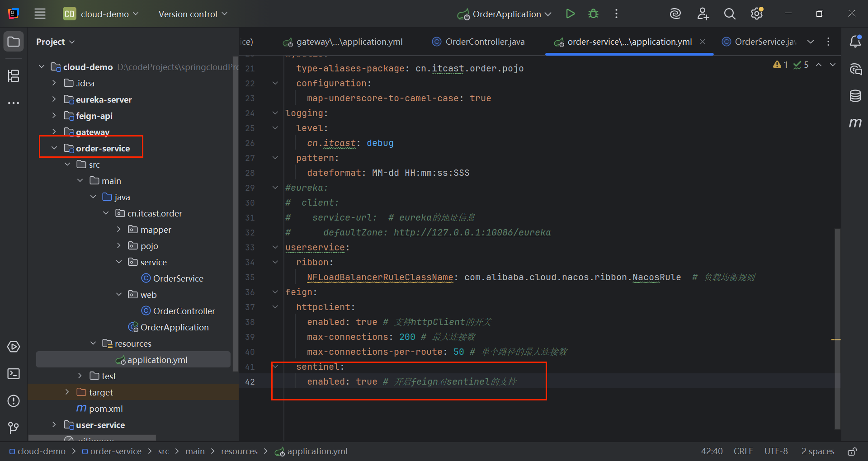Expand the target folder
868x461 pixels.
coord(67,392)
